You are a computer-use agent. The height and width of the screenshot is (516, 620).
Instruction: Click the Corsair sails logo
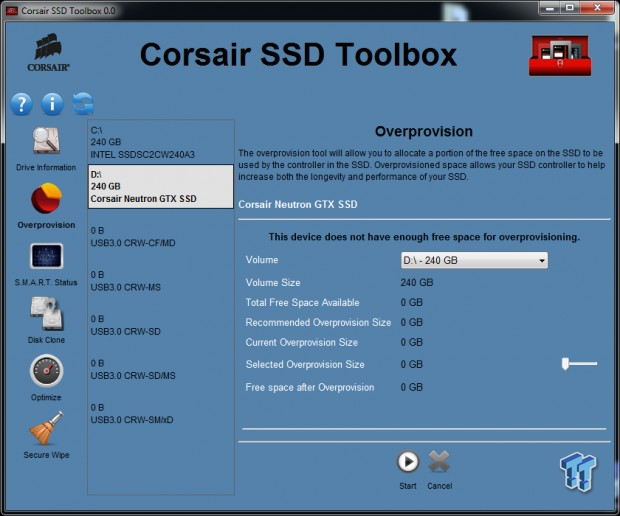pyautogui.click(x=48, y=53)
